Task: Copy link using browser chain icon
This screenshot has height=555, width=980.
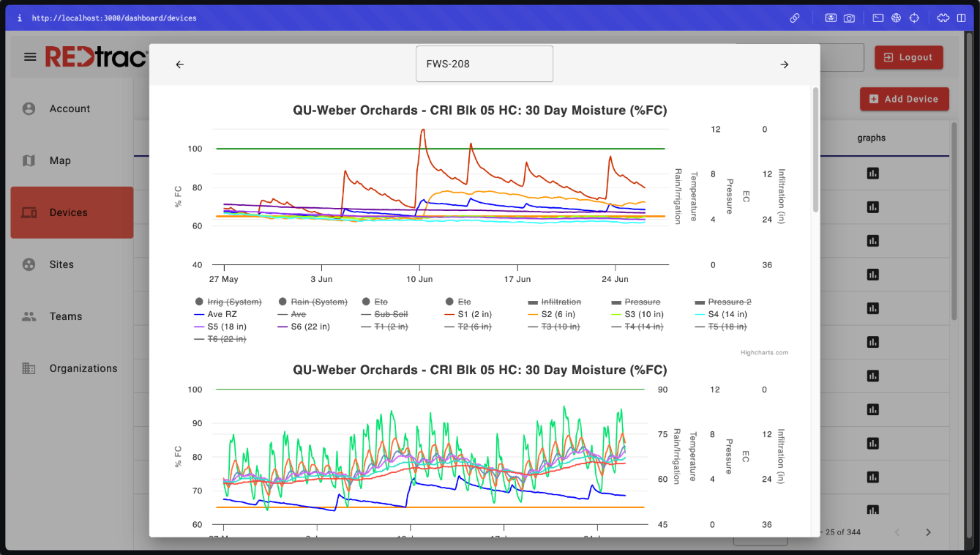Action: pyautogui.click(x=794, y=18)
